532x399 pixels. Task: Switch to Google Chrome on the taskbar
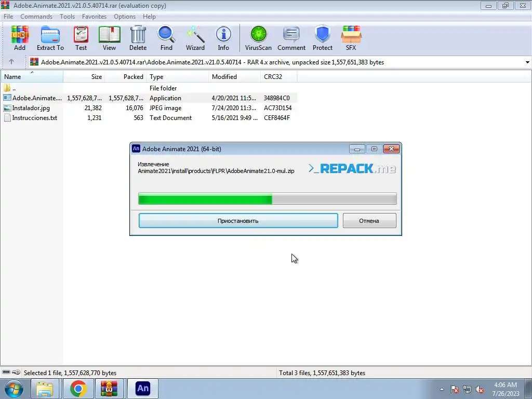(x=78, y=389)
